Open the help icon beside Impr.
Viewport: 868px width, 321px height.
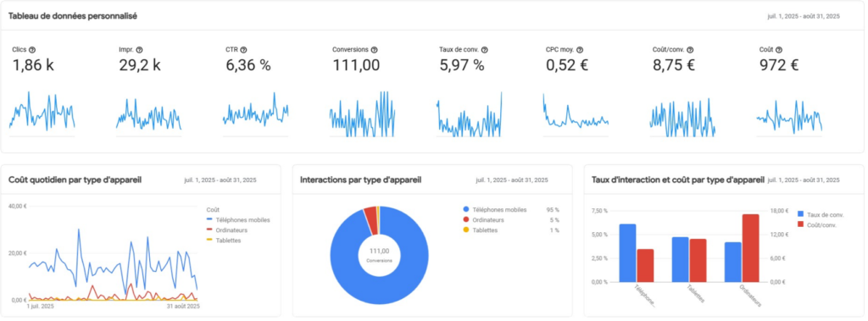click(139, 50)
